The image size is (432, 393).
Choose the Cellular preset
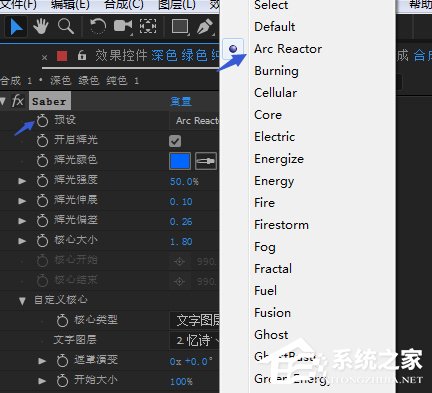pyautogui.click(x=275, y=93)
